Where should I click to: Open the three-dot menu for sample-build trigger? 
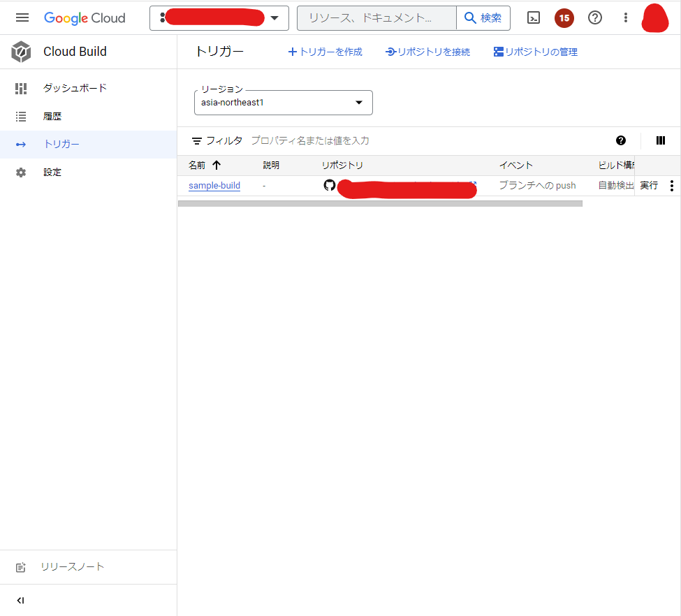coord(671,186)
